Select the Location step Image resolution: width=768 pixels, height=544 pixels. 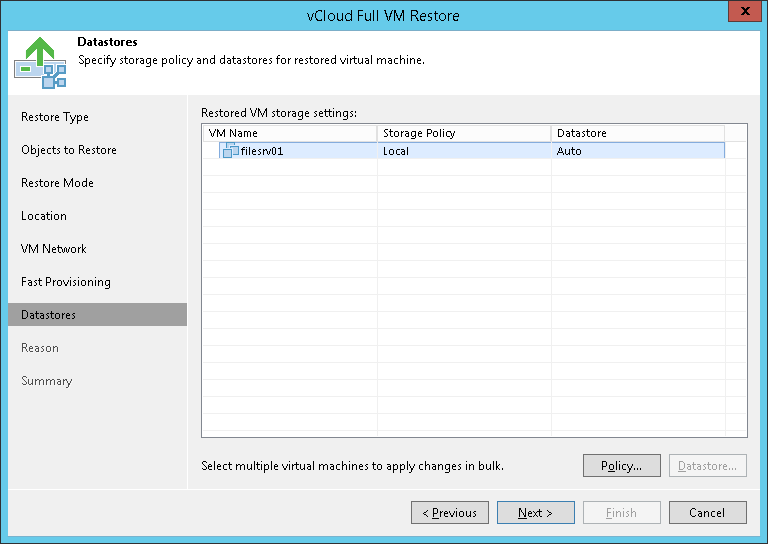[x=44, y=216]
